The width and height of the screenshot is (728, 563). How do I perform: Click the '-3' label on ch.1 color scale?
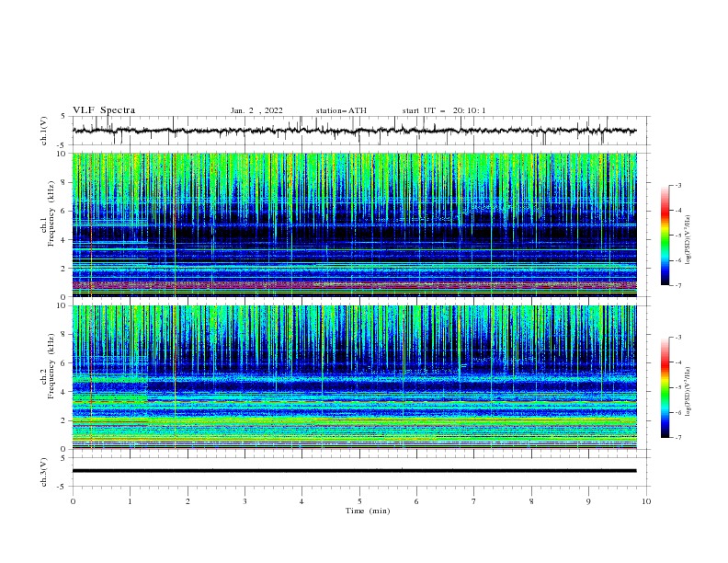coord(678,186)
